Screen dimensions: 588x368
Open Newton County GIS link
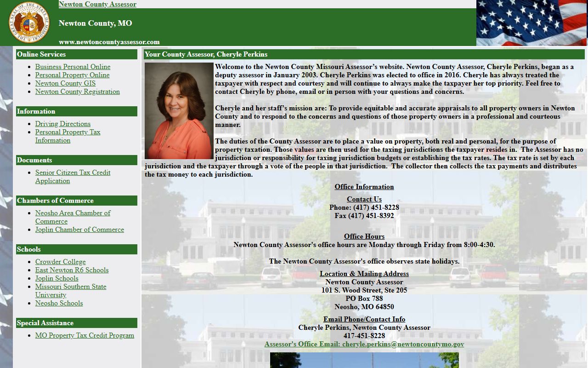65,83
